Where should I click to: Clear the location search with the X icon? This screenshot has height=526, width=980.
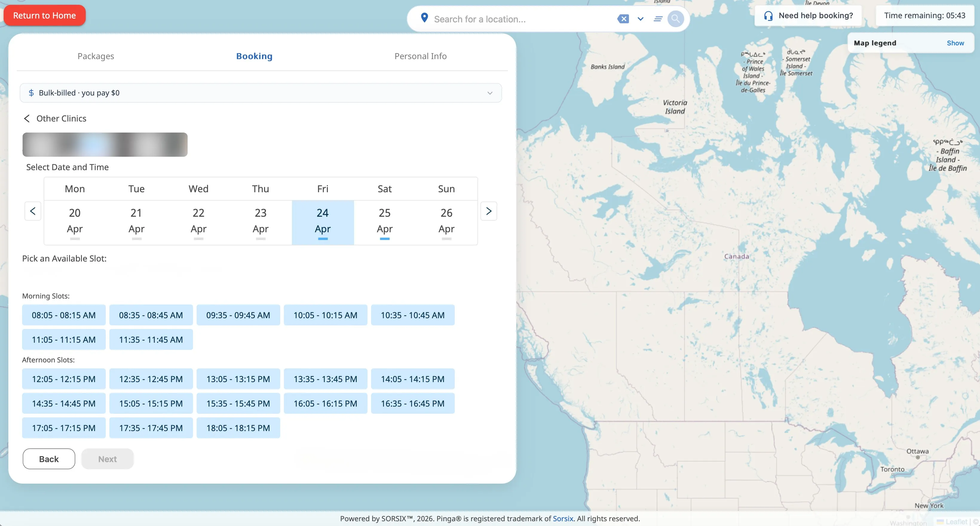pos(623,19)
